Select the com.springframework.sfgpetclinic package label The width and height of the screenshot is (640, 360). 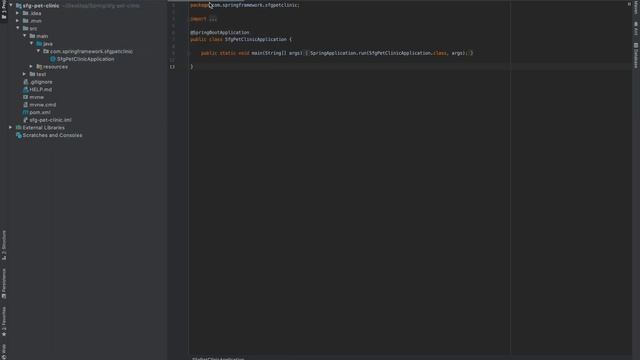[x=91, y=51]
